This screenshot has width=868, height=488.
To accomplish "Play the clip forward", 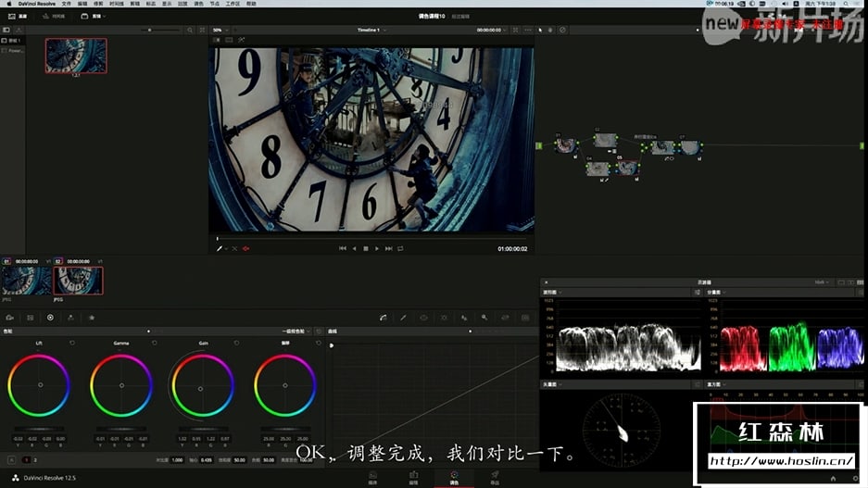I will click(x=377, y=249).
